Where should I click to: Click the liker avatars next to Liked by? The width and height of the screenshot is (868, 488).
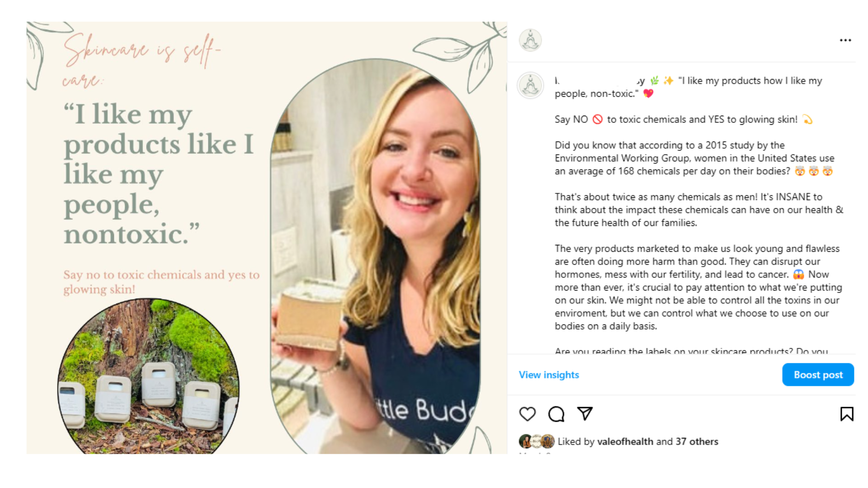(537, 441)
